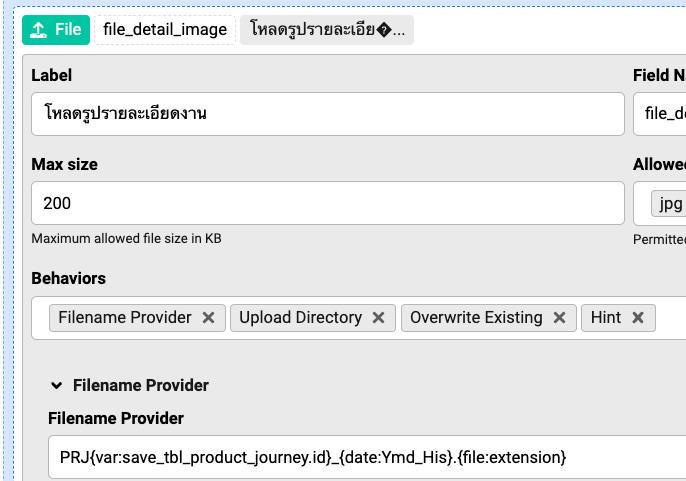The width and height of the screenshot is (686, 481).
Task: Click the bold Filename Provider field label
Action: [x=116, y=418]
